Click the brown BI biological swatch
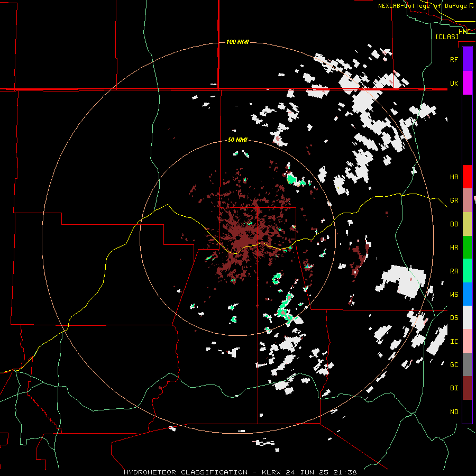This screenshot has height=476, width=476. coord(467,388)
